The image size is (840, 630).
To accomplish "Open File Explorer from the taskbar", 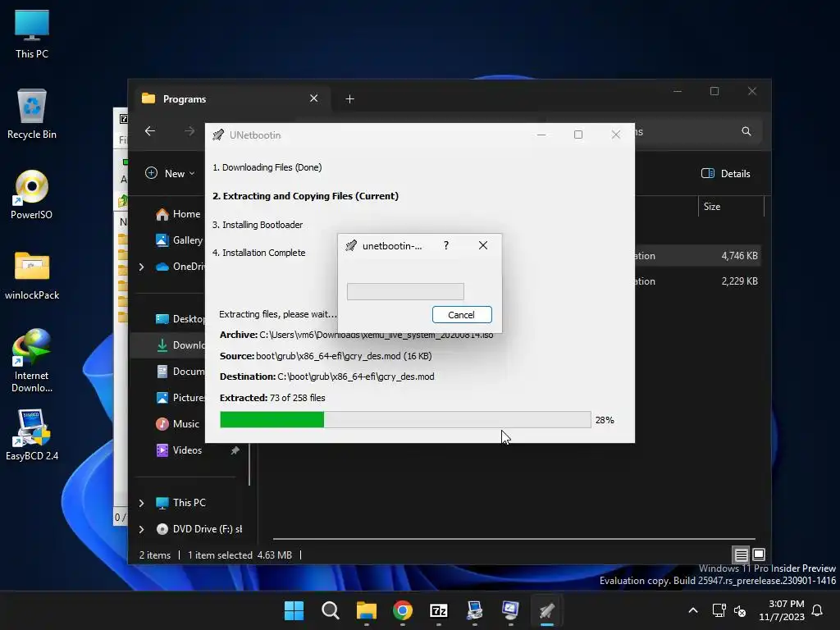I will click(367, 610).
